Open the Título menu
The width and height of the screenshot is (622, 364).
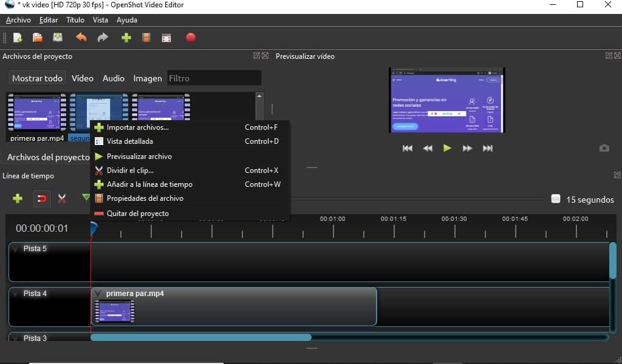pyautogui.click(x=75, y=20)
